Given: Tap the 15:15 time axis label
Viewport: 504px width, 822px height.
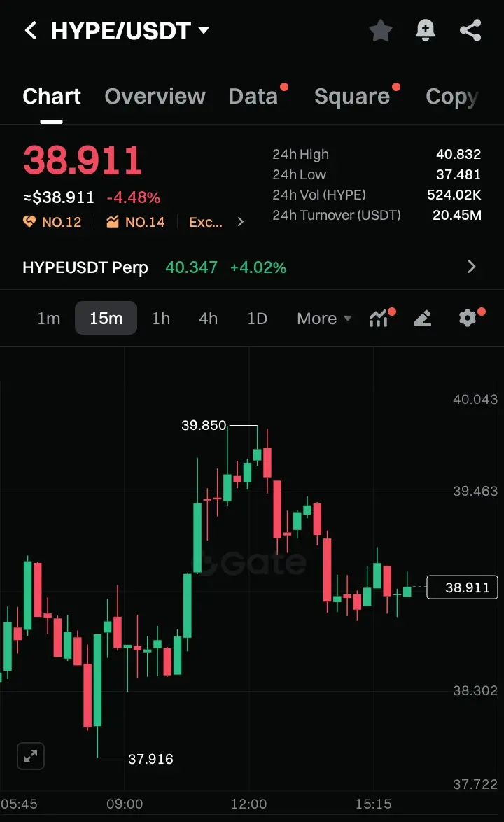Looking at the screenshot, I should click(374, 804).
